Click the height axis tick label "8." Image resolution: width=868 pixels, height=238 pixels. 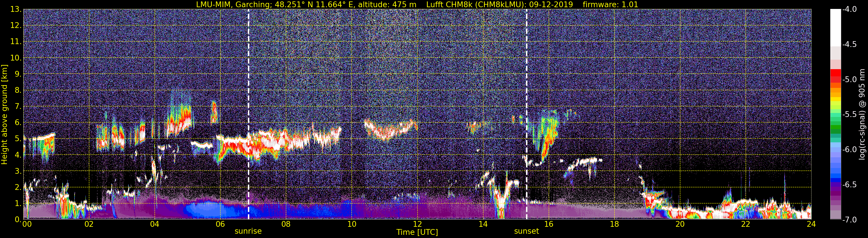[x=18, y=90]
